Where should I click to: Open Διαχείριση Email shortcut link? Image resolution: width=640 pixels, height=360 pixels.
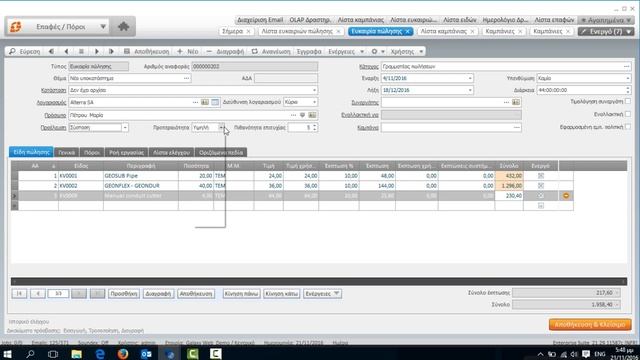260,20
